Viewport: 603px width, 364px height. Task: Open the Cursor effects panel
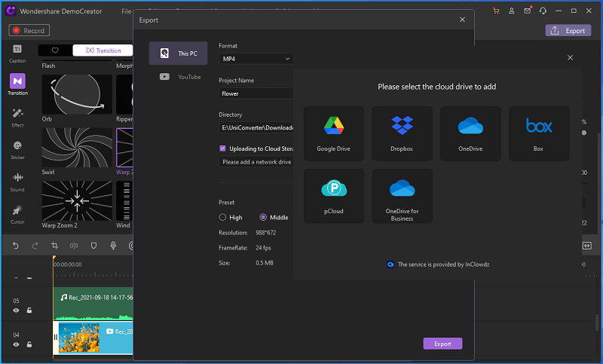pos(17,215)
